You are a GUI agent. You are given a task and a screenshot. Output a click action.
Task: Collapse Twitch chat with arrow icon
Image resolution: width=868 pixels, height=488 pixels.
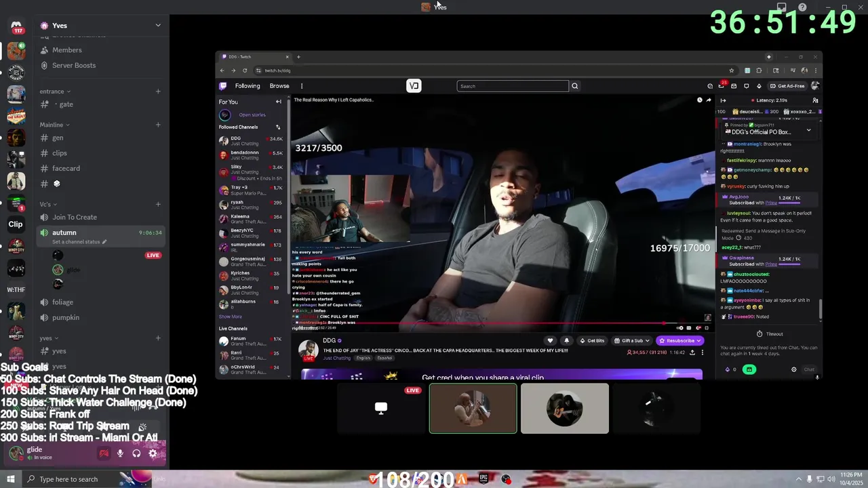pyautogui.click(x=723, y=100)
